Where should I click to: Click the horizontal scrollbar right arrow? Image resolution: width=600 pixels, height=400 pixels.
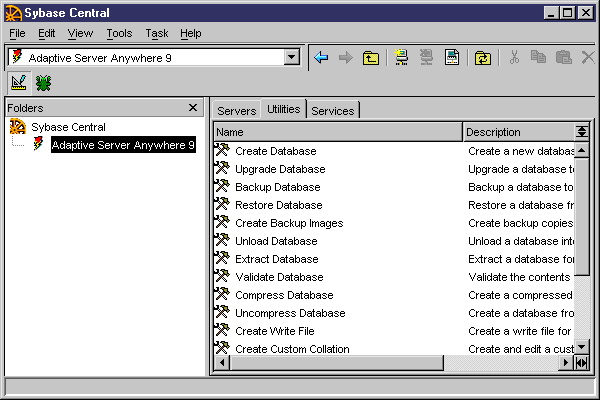tap(566, 362)
